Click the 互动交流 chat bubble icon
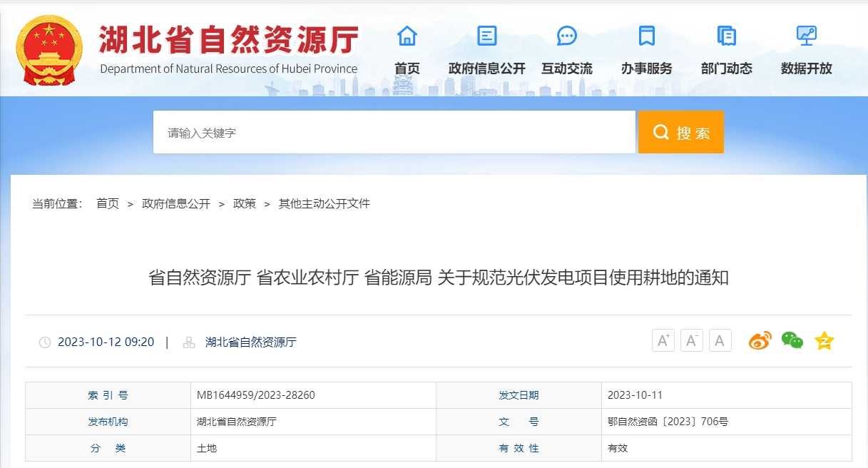This screenshot has height=468, width=868. pos(567,36)
